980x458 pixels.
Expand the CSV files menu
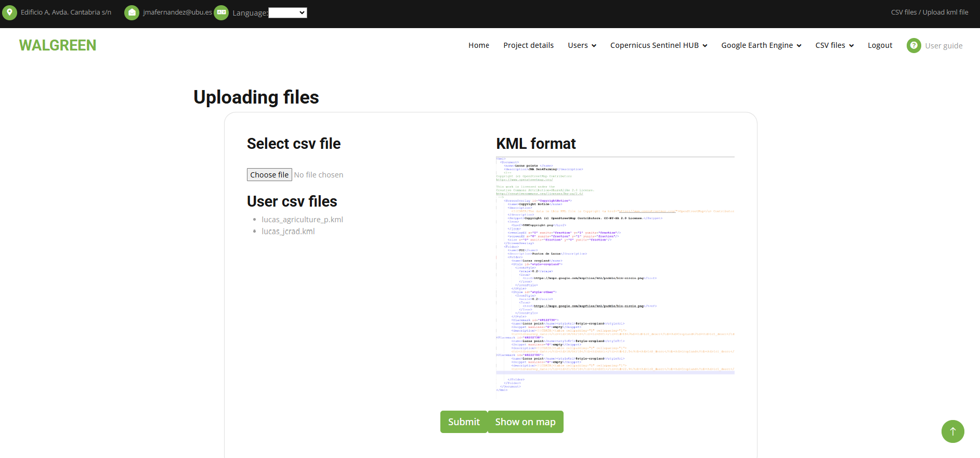pos(834,45)
